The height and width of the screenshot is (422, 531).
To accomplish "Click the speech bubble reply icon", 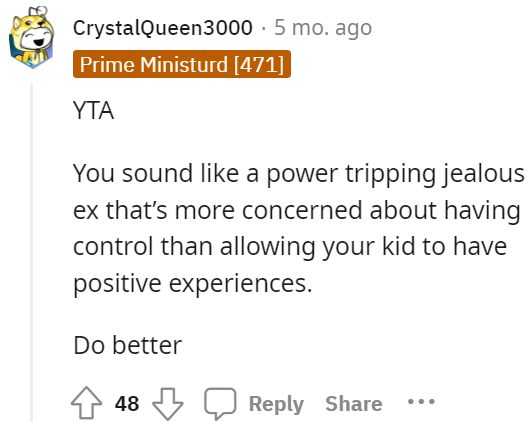I will point(220,403).
